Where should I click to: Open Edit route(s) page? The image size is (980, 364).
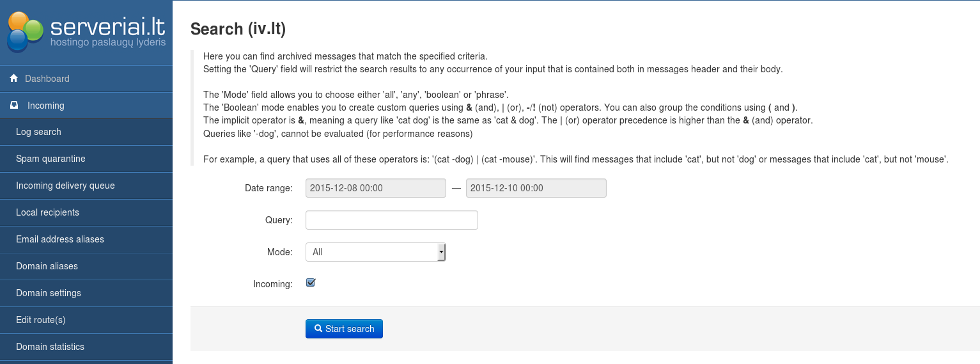point(41,320)
